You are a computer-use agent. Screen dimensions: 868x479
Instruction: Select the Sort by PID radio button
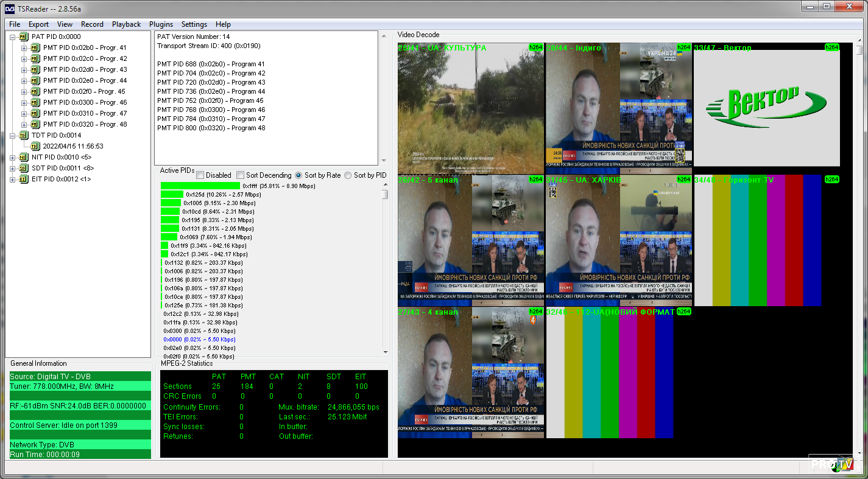tap(348, 175)
